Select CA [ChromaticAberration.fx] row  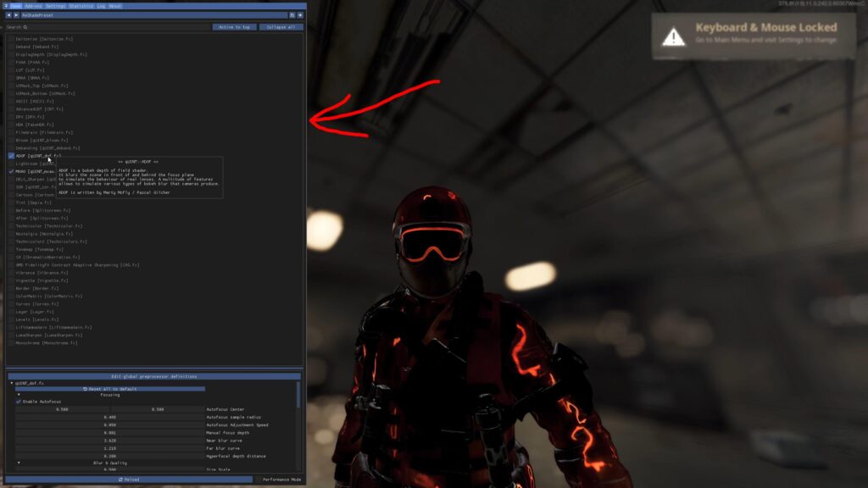47,257
